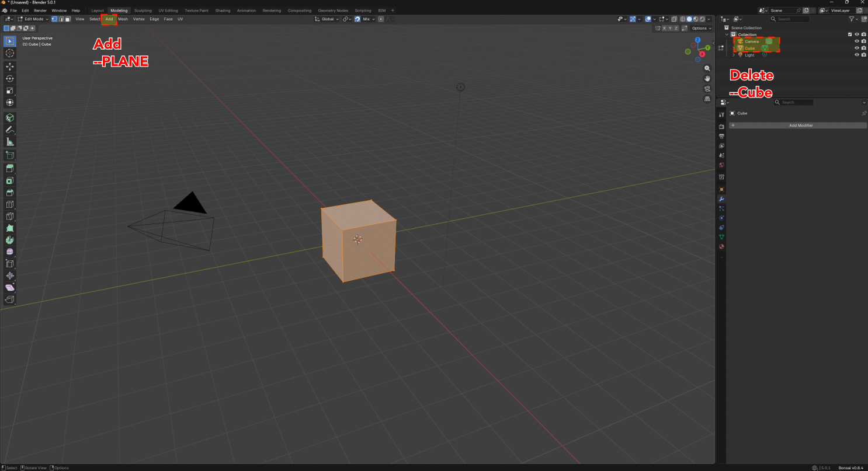Enable X axis mirror

point(665,28)
